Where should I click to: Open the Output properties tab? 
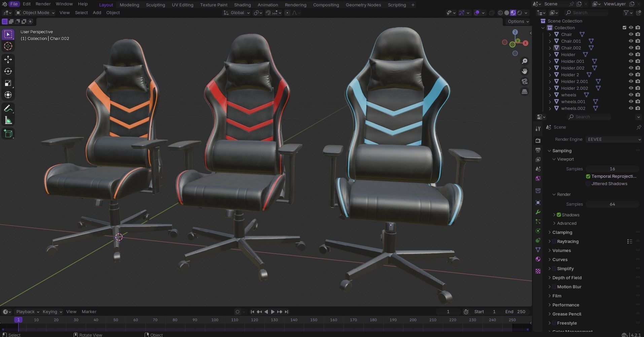click(x=538, y=150)
